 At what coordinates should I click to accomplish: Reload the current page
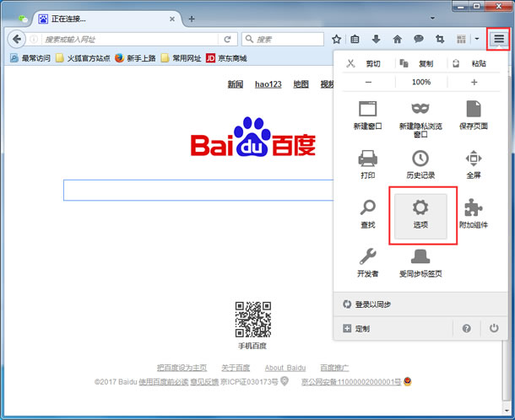pos(227,40)
